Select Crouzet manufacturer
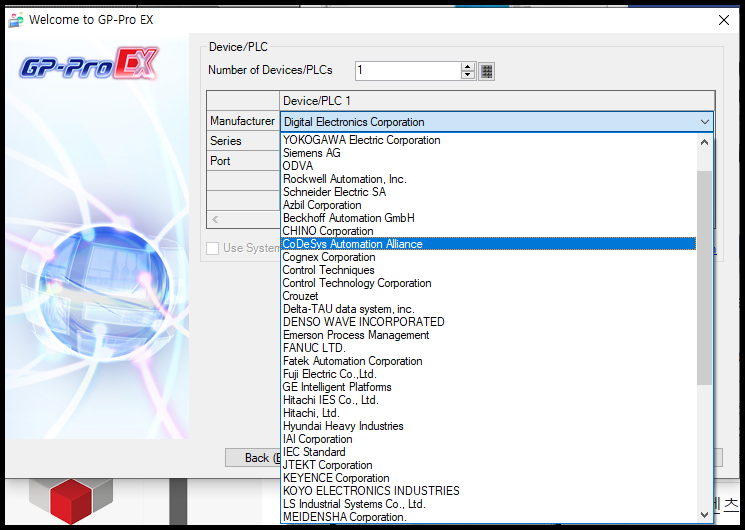 (x=488, y=296)
